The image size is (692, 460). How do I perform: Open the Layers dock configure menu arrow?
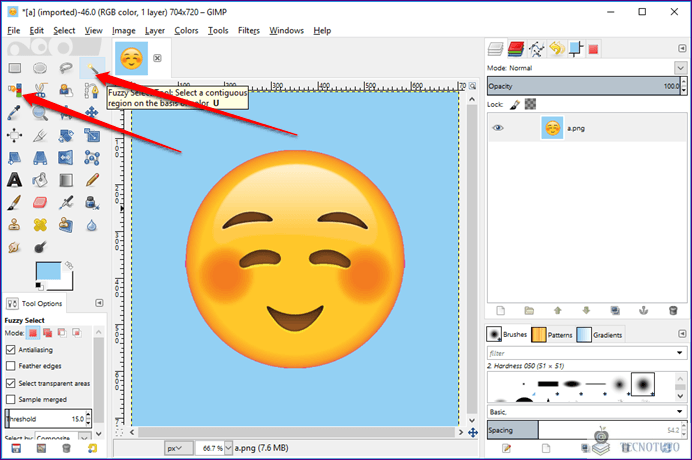(682, 48)
